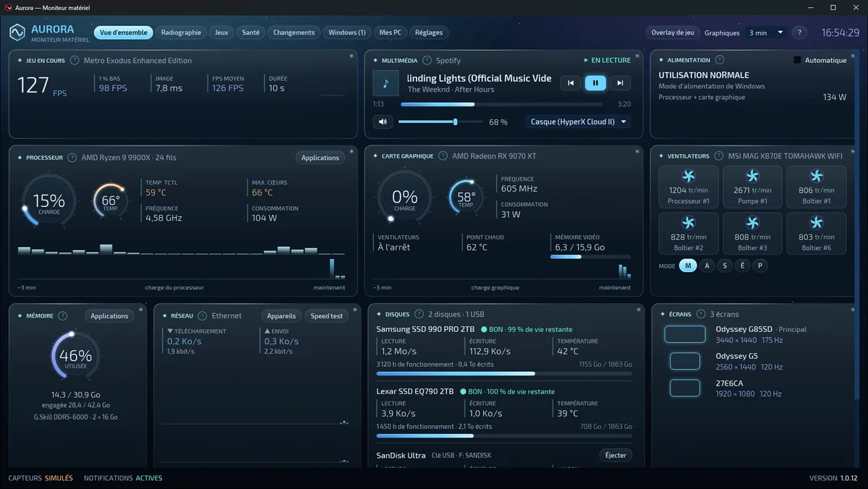The height and width of the screenshot is (489, 868).
Task: Select fan mode M
Action: pyautogui.click(x=688, y=265)
